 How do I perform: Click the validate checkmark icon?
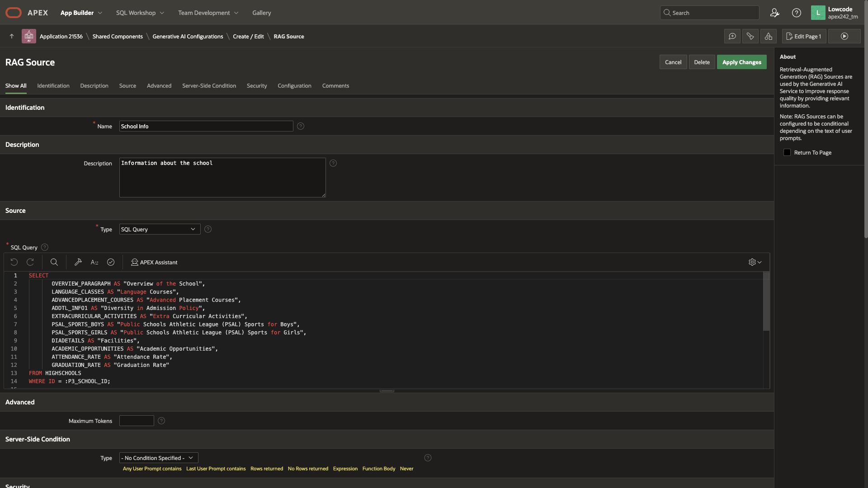(x=111, y=262)
